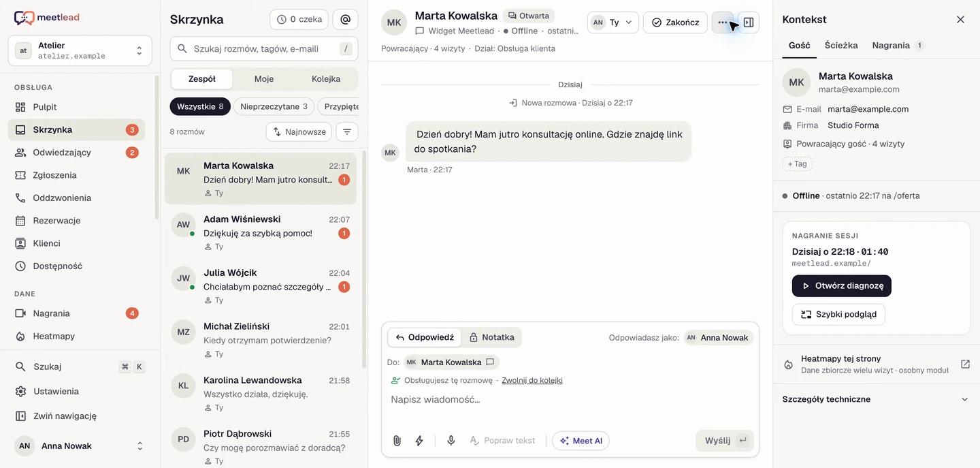Open Michał Zieliński conversation
This screenshot has width=980, height=468.
[x=261, y=340]
